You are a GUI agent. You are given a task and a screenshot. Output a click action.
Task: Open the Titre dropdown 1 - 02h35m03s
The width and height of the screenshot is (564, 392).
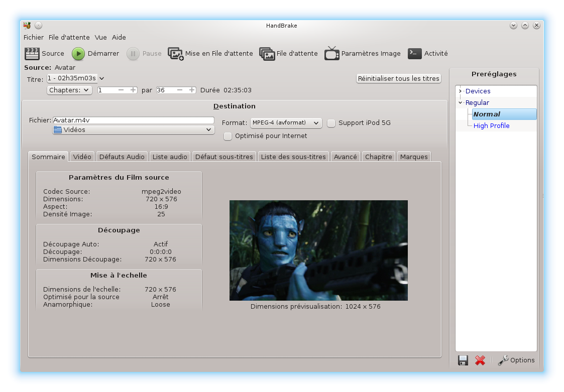click(x=76, y=78)
